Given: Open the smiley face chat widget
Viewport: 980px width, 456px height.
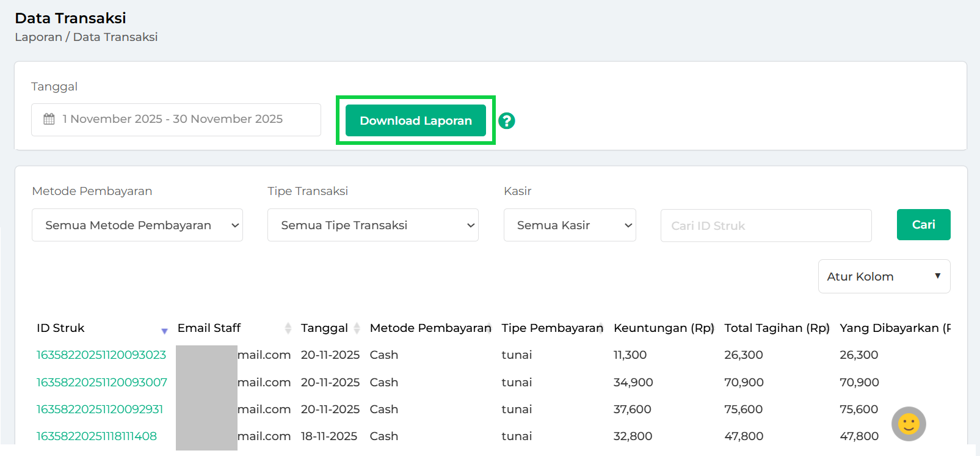Looking at the screenshot, I should [908, 424].
